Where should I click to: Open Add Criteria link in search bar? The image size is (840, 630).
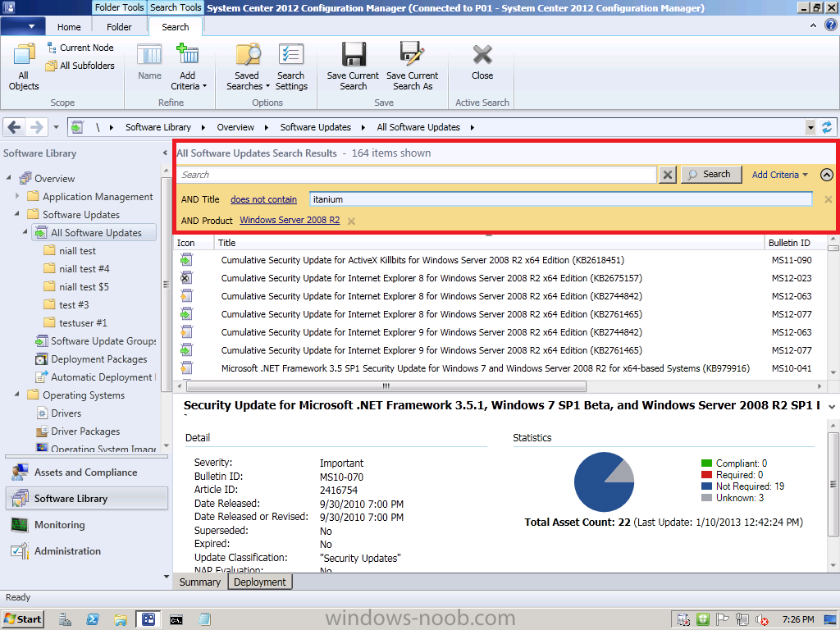pyautogui.click(x=779, y=175)
